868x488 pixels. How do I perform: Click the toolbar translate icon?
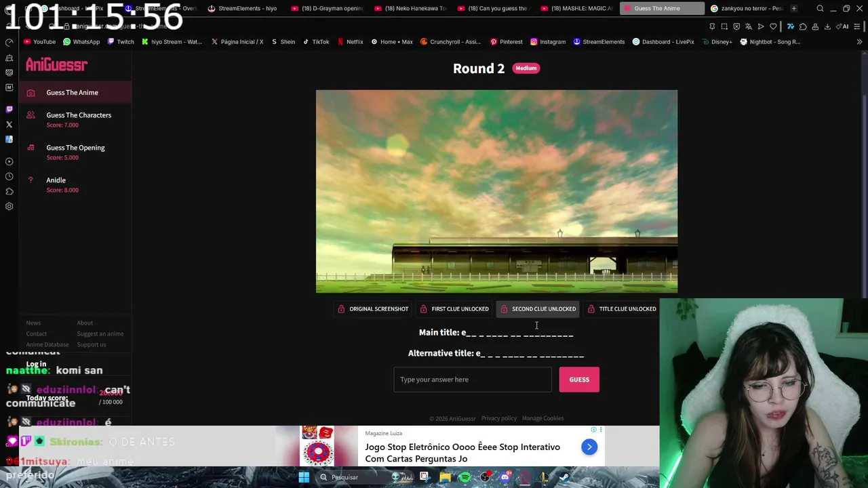click(749, 26)
